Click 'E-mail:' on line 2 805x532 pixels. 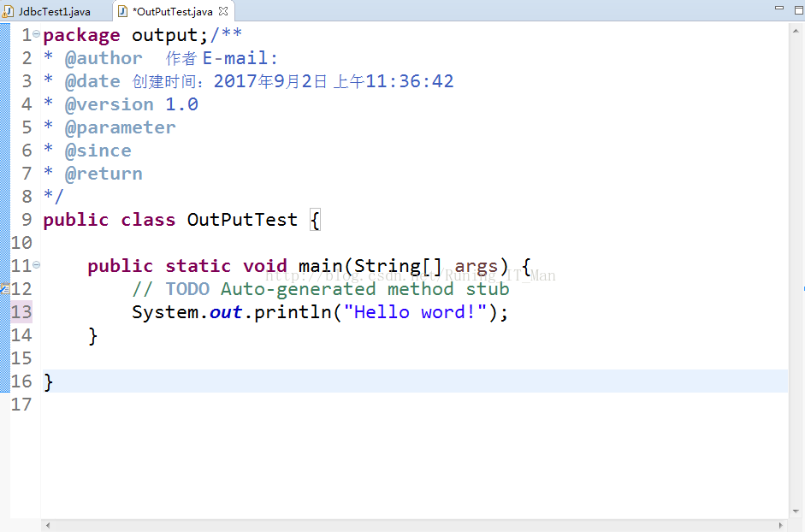[x=240, y=58]
